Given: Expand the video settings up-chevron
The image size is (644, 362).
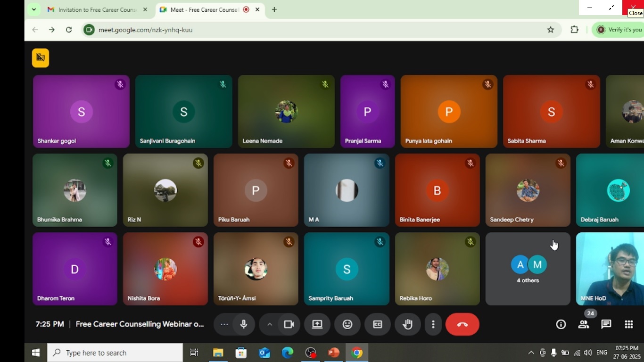Looking at the screenshot, I should (270, 324).
